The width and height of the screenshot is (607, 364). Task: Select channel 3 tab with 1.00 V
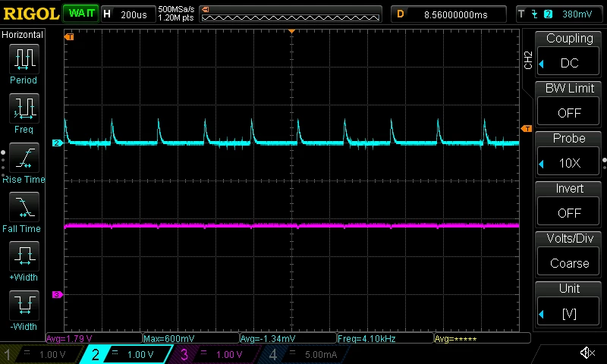point(217,354)
